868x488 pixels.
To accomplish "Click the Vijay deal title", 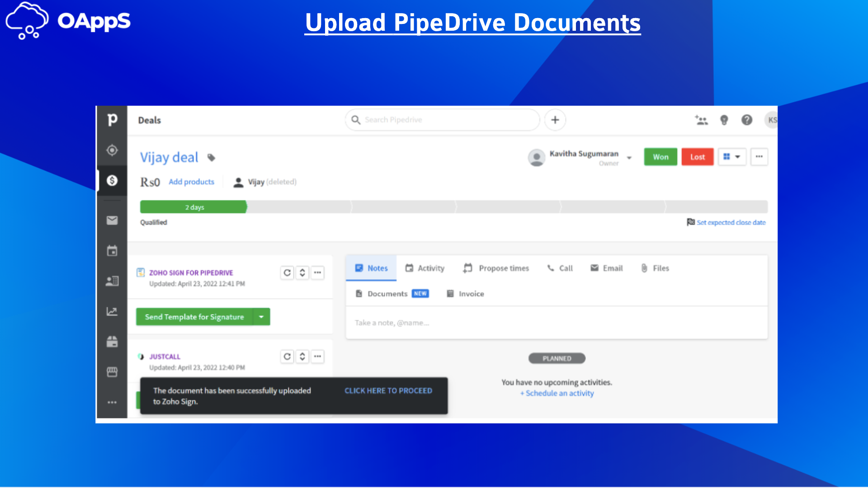I will point(169,157).
